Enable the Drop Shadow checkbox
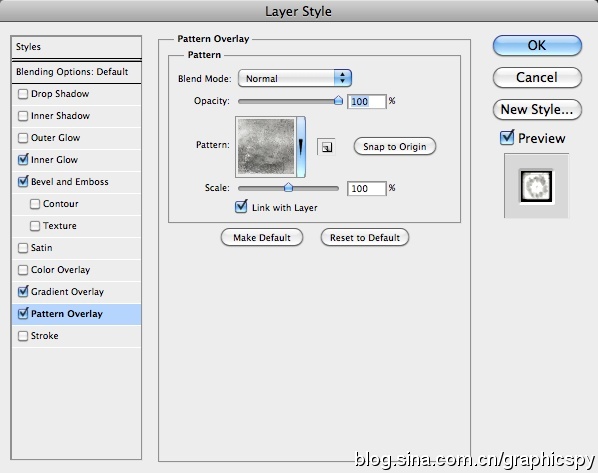 (x=23, y=94)
